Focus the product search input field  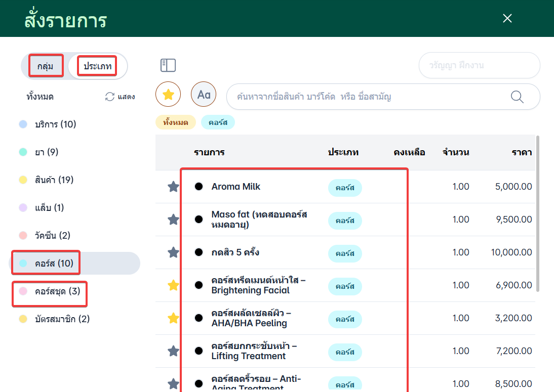point(383,97)
